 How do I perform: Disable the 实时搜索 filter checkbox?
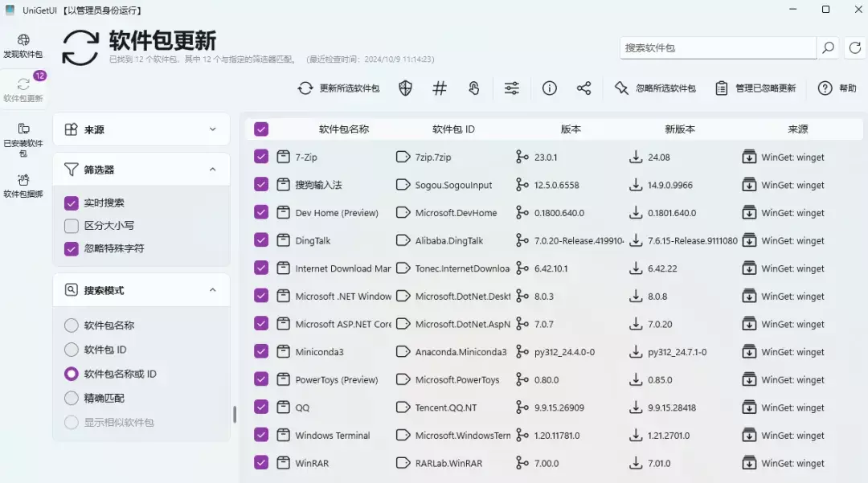tap(72, 203)
